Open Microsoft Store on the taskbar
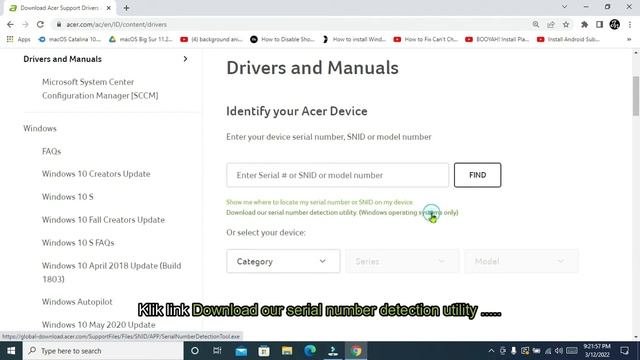Screen dimensions: 640x360 [264, 351]
